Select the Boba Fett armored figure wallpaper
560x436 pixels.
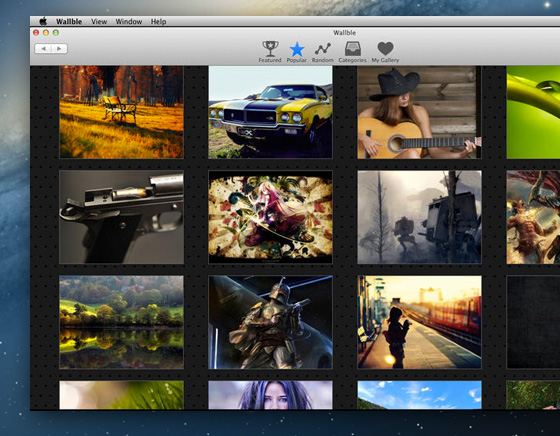click(x=270, y=322)
